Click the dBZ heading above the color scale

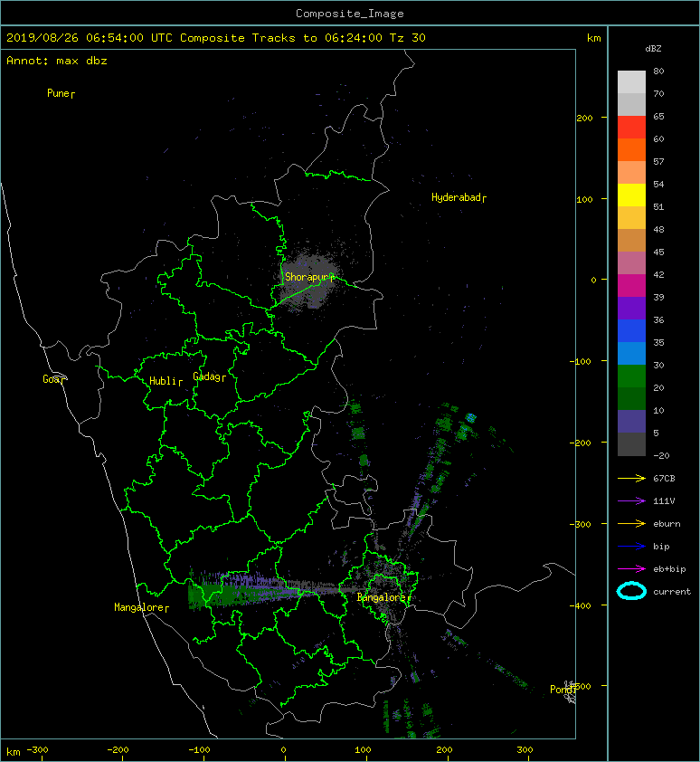click(x=653, y=49)
